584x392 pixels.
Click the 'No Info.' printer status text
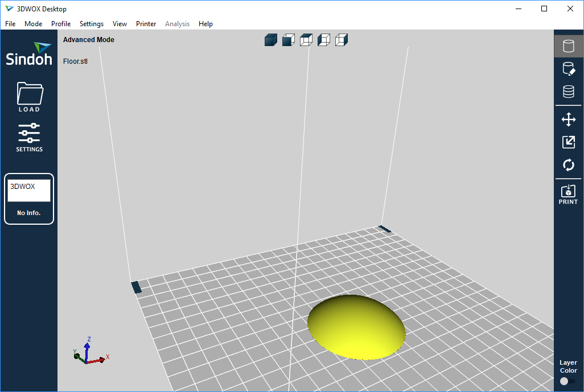pos(28,213)
